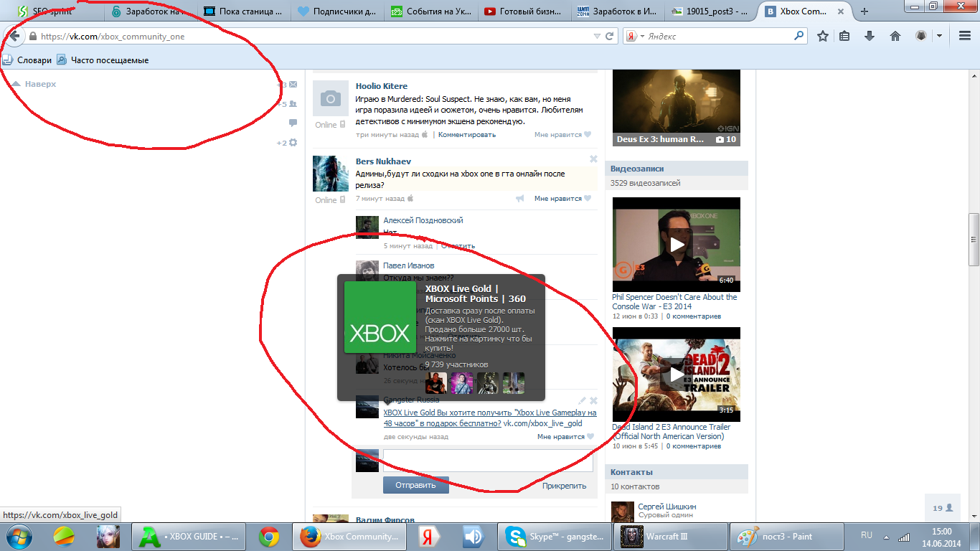Open the XBOX GUIDE window on the taskbar
980x551 pixels.
(190, 537)
